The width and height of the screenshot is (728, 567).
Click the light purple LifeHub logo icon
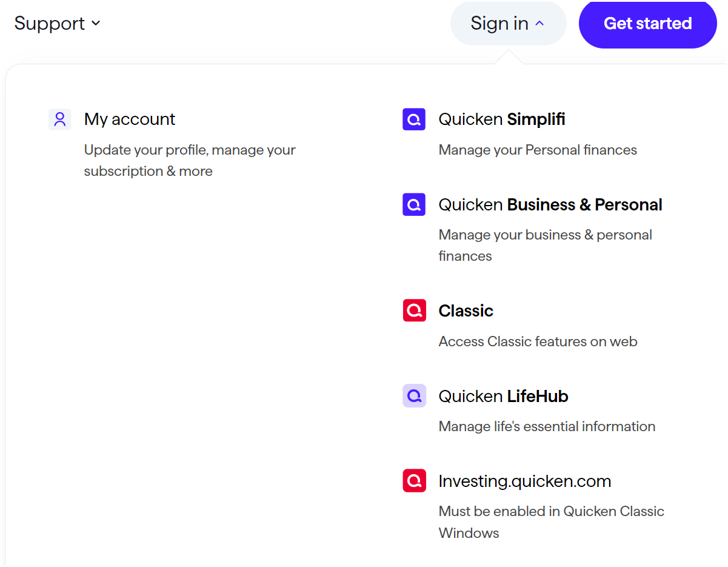click(x=414, y=396)
